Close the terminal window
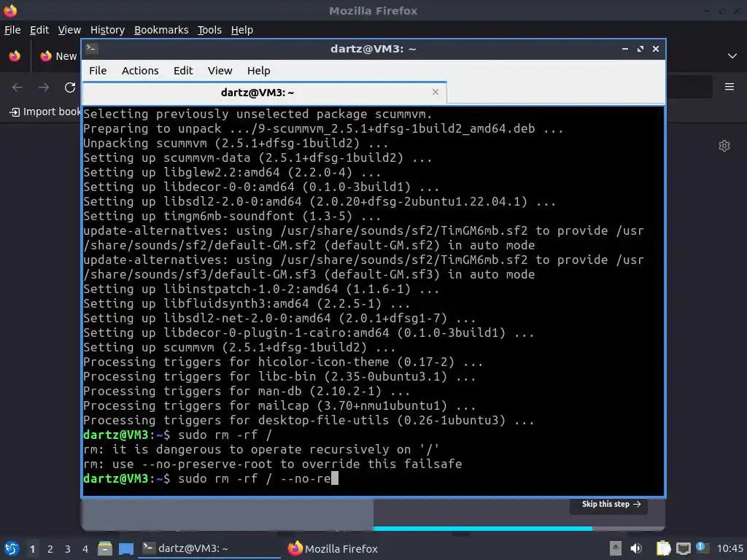 click(x=656, y=49)
